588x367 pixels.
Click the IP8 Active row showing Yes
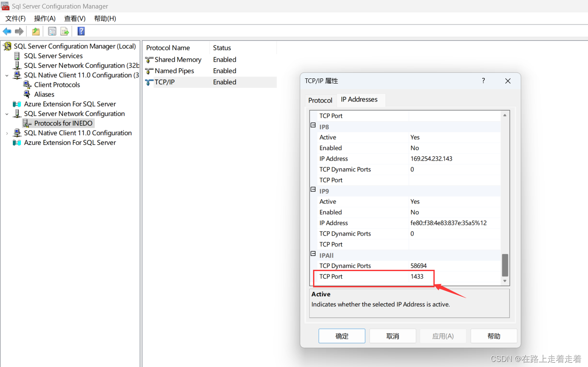409,137
